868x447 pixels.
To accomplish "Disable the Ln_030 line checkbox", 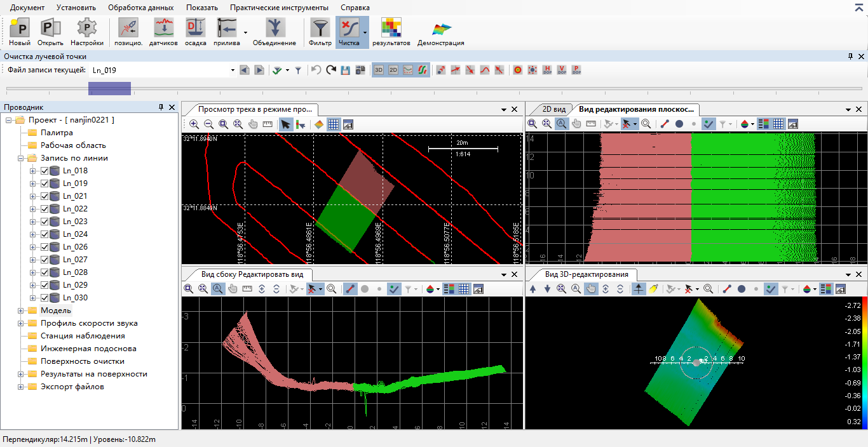I will 44,298.
